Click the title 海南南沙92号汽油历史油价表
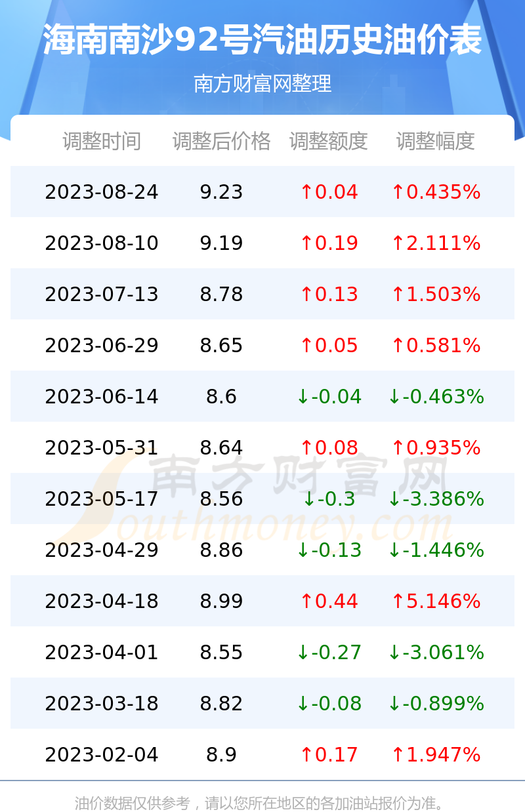 pos(262,41)
